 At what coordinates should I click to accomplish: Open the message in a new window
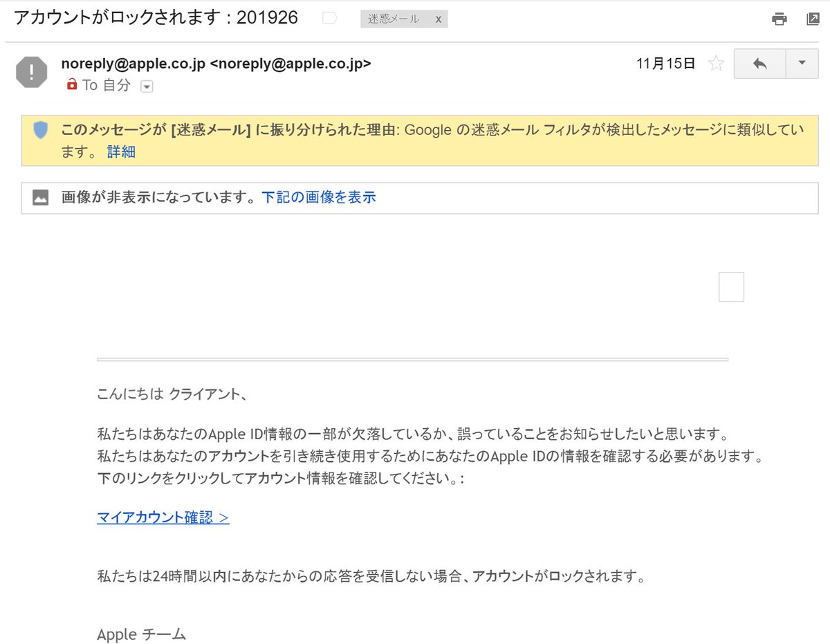(813, 19)
